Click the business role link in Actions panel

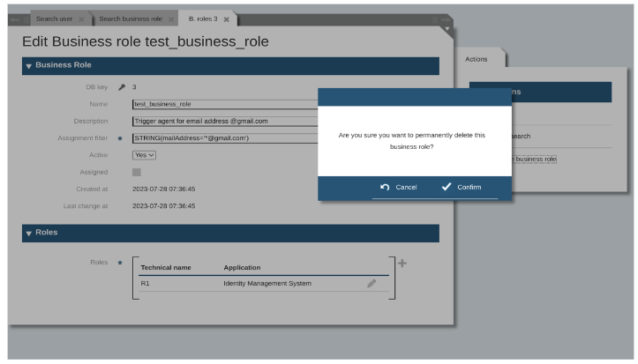click(534, 160)
